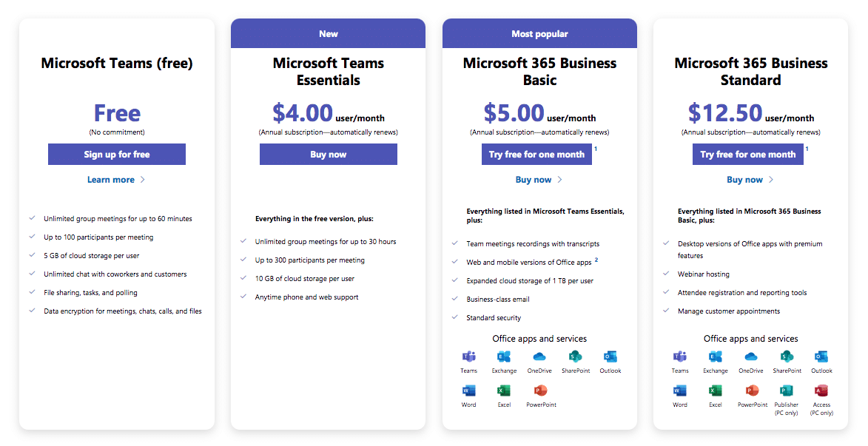Click footnote 2 beside Office apps versions
The height and width of the screenshot is (446, 868).
tap(596, 260)
